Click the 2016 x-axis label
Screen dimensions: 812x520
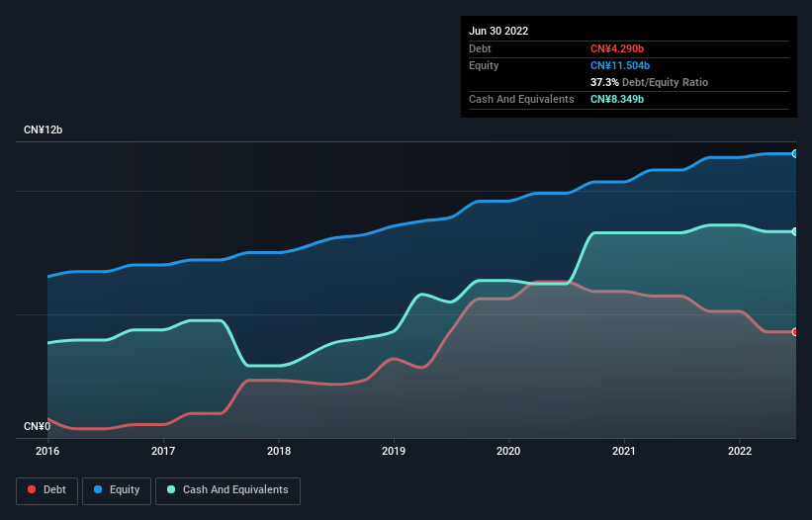pos(47,451)
